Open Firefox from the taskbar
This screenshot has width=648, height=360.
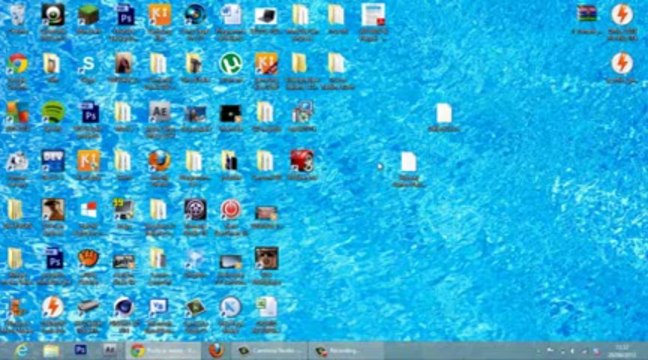click(217, 351)
